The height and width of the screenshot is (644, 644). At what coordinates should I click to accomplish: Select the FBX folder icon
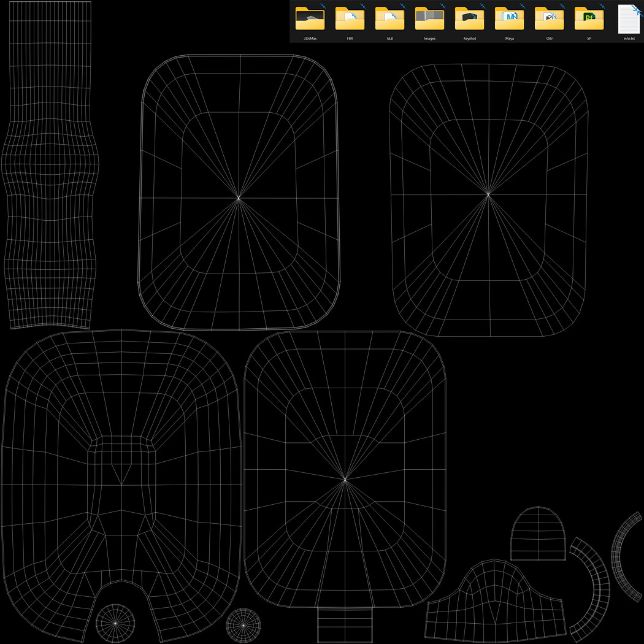click(x=350, y=18)
